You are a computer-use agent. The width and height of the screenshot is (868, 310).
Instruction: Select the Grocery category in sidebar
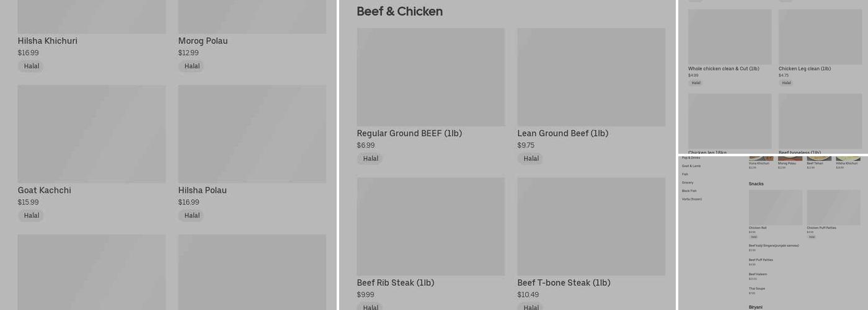pyautogui.click(x=688, y=182)
